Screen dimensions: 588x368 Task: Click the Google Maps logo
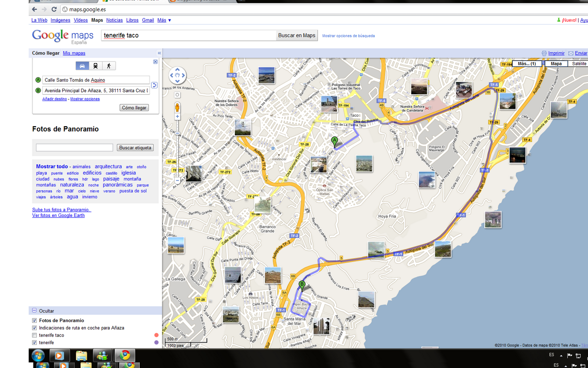(x=63, y=36)
